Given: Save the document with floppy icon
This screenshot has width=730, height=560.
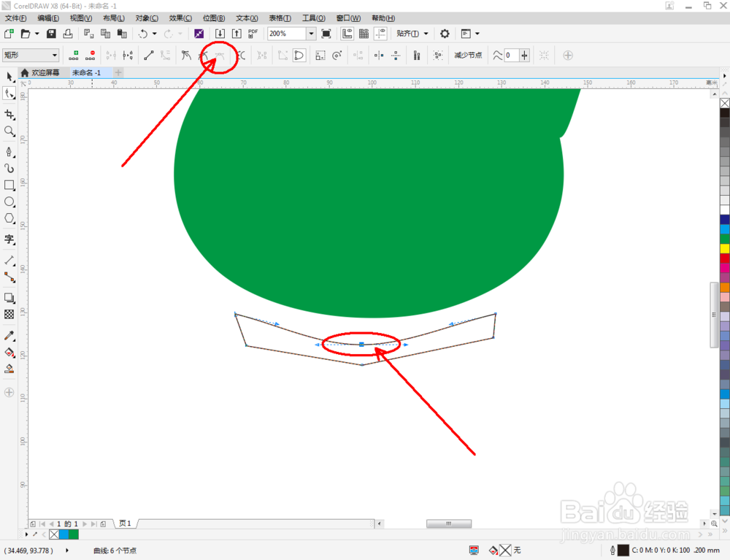Looking at the screenshot, I should click(x=51, y=34).
